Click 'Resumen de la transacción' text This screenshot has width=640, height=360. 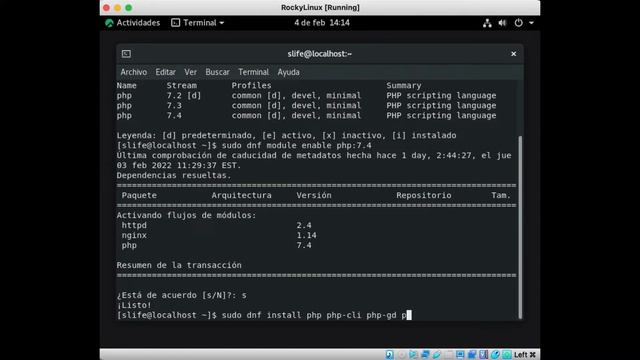pos(179,265)
